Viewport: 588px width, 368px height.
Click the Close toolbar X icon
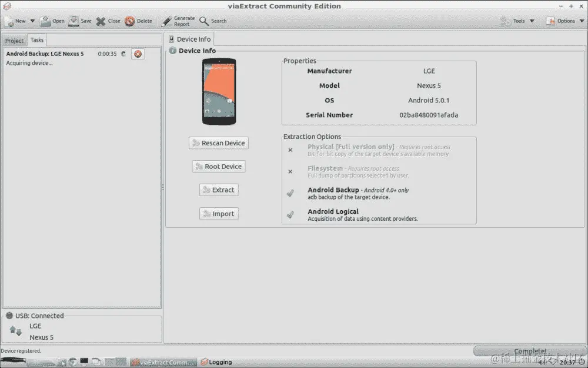pos(101,21)
